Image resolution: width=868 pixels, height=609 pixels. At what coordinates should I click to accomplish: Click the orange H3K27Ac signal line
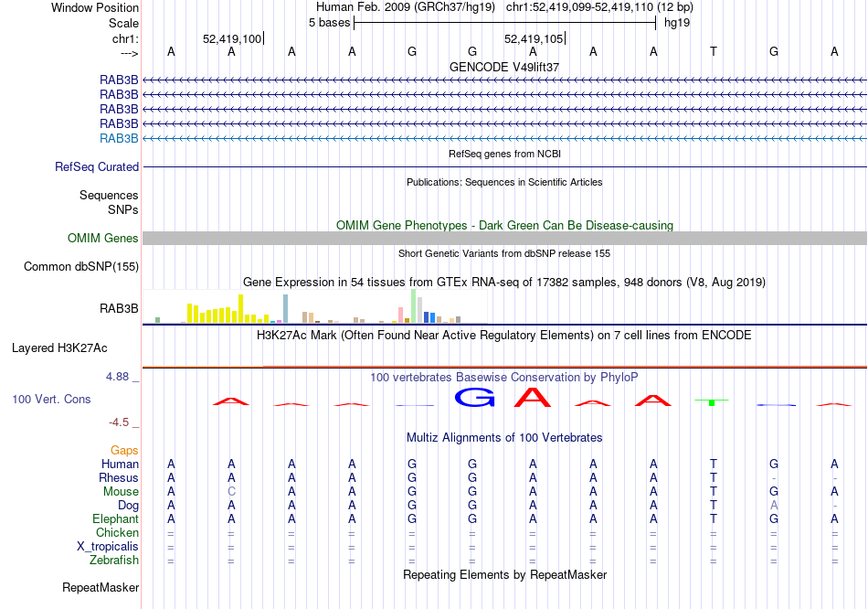click(x=504, y=367)
